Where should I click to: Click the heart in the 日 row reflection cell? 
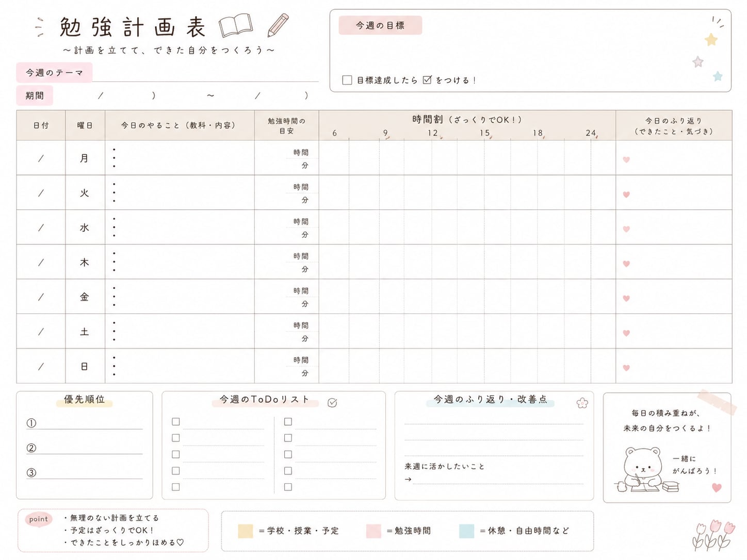pyautogui.click(x=626, y=368)
